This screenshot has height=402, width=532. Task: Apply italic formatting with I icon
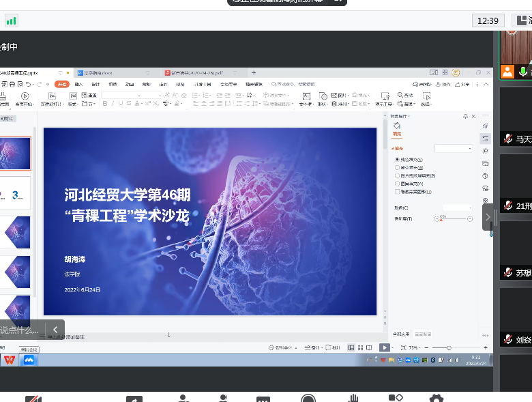pyautogui.click(x=113, y=103)
